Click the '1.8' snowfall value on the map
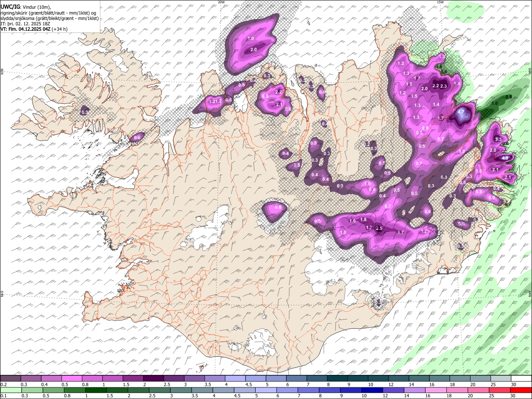The width and height of the screenshot is (532, 399). point(363,220)
